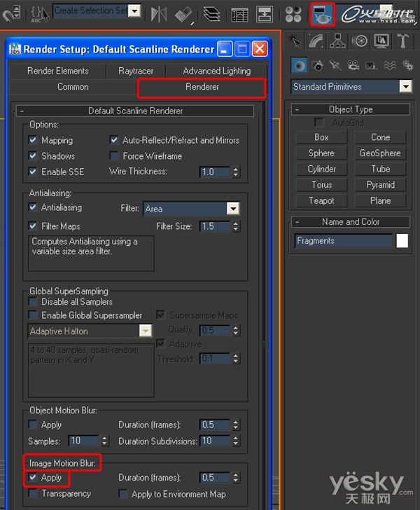The width and height of the screenshot is (420, 510).
Task: Switch to the Common tab
Action: (73, 87)
